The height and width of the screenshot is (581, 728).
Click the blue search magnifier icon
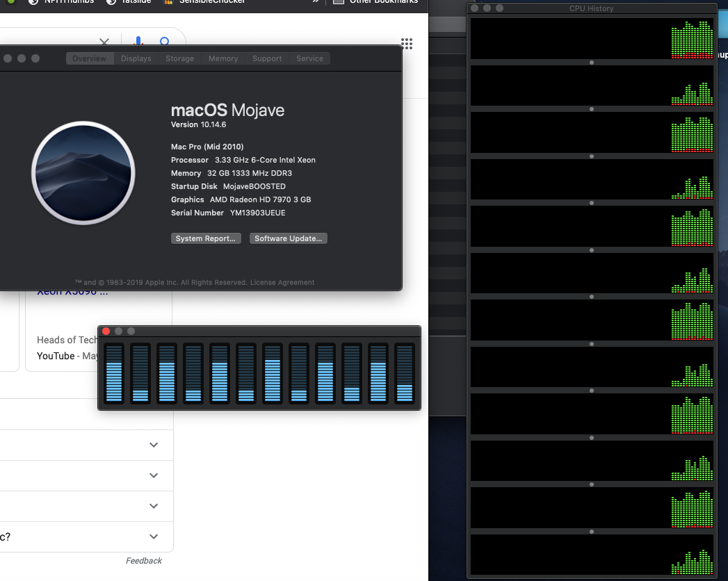(x=164, y=41)
